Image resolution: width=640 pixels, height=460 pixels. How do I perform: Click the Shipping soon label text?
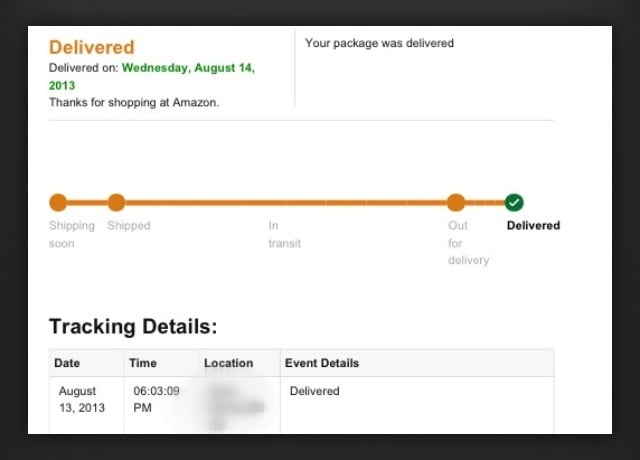tap(71, 234)
